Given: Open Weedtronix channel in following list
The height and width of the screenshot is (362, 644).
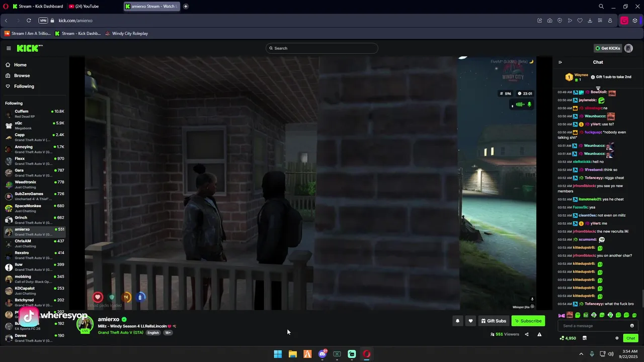Looking at the screenshot, I should pos(34,185).
